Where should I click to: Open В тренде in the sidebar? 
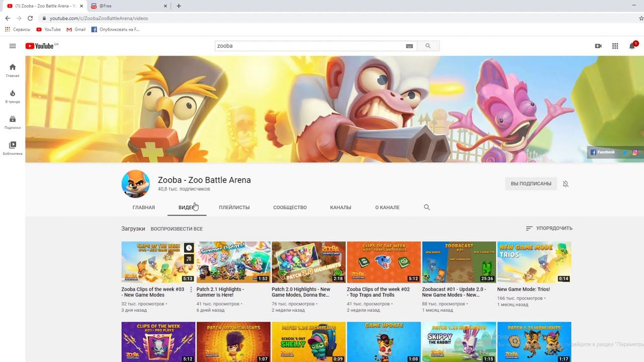[13, 97]
